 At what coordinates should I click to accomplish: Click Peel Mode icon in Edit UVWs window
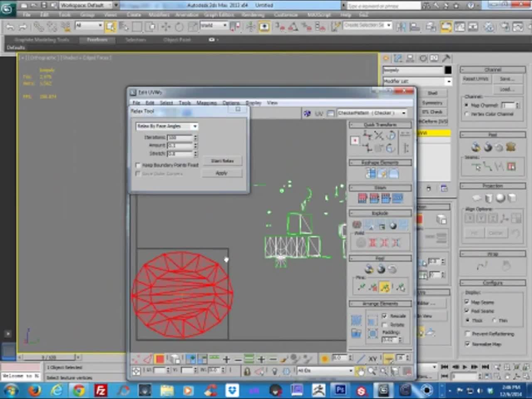click(381, 269)
